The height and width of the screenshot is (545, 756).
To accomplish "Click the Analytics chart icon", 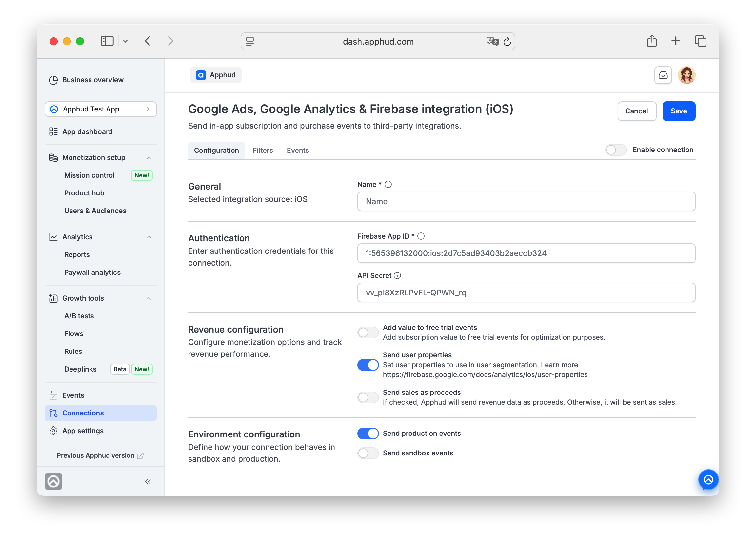I will [x=53, y=237].
